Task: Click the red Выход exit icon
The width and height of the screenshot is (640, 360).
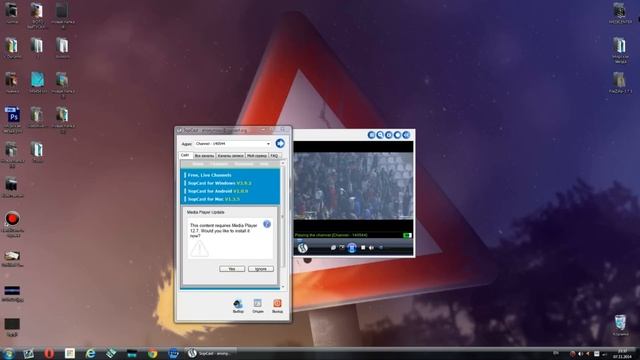Action: (277, 305)
